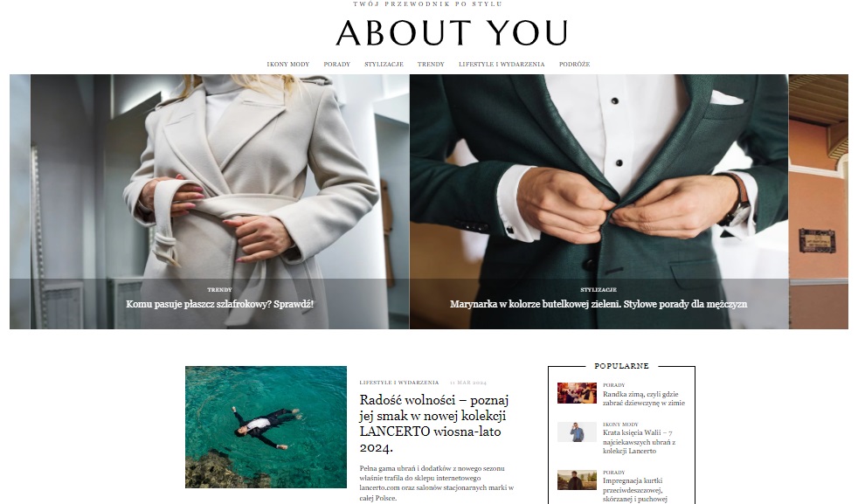
Task: Open the IKONY MODY menu item
Action: pos(287,64)
